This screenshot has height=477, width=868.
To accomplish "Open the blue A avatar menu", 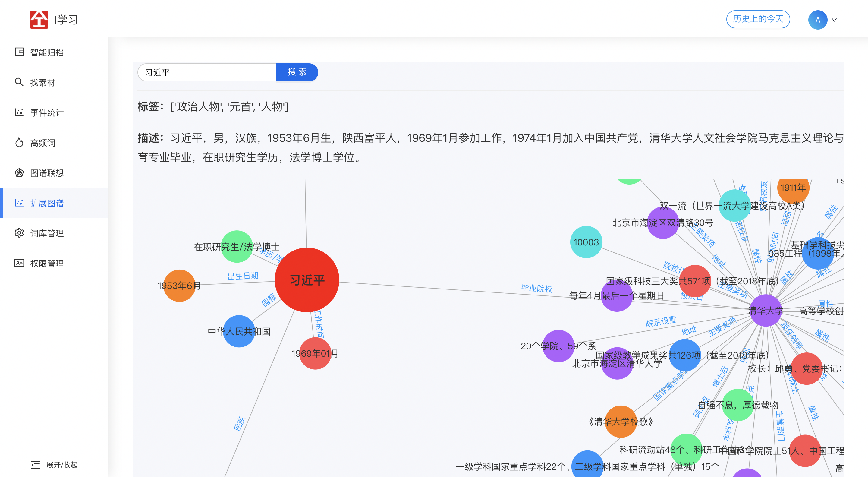I will tap(817, 20).
